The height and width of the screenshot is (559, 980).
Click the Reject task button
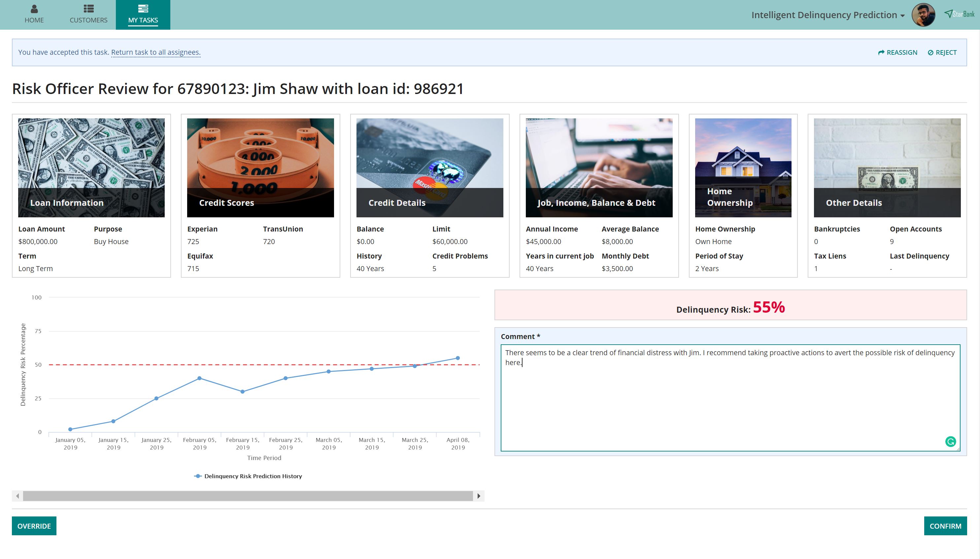pos(942,52)
